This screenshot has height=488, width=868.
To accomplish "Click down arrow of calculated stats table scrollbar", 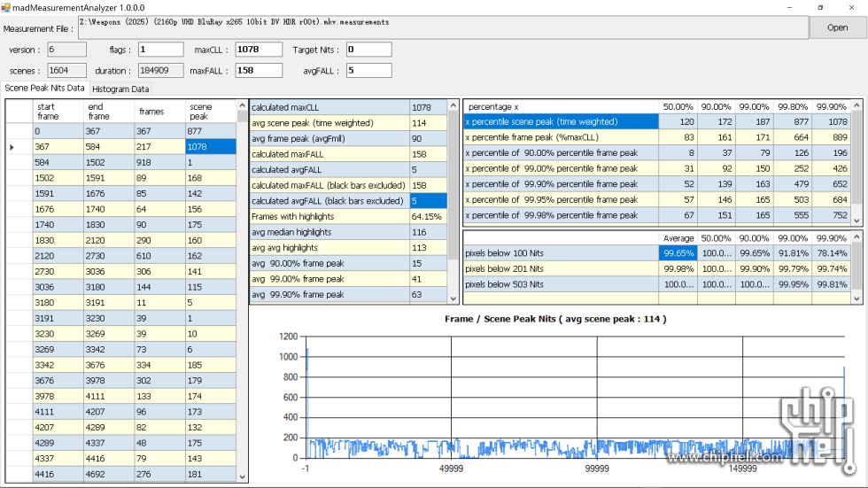I will pyautogui.click(x=454, y=297).
